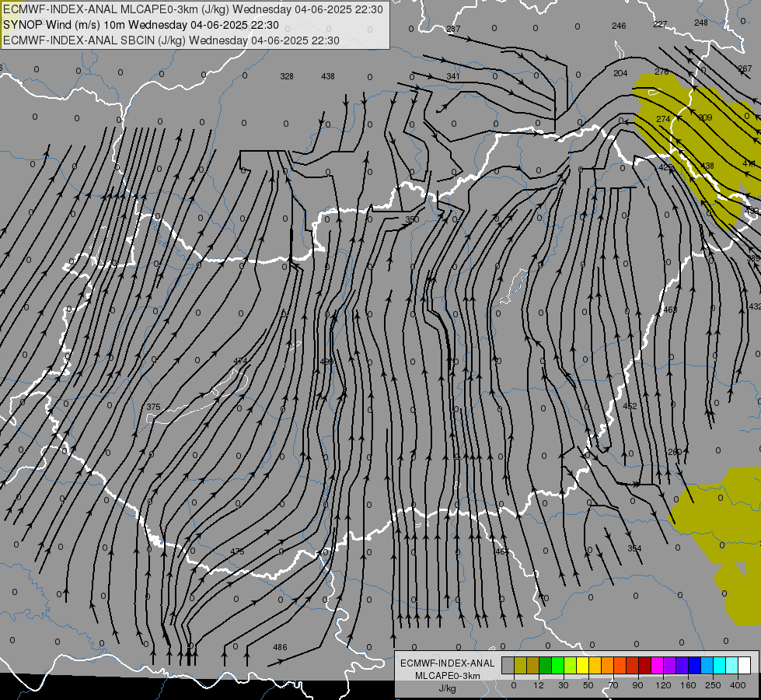Click the SYNOP Wind 10m title line
This screenshot has width=761, height=700.
[x=141, y=25]
